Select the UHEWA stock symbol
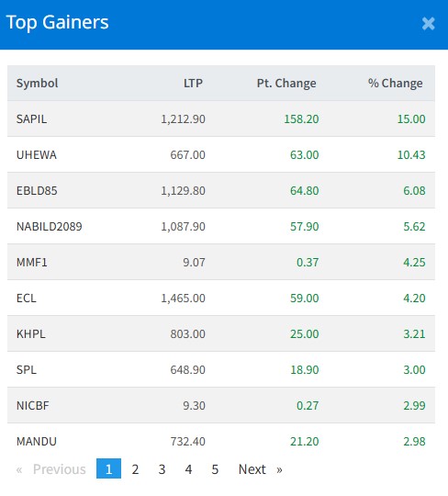This screenshot has width=448, height=496. pos(37,155)
